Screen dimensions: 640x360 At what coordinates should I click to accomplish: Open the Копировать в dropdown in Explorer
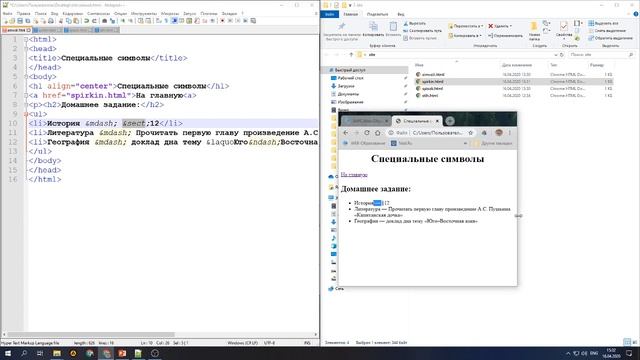point(465,36)
